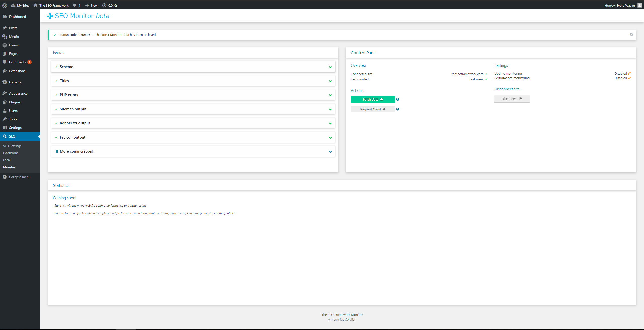The image size is (644, 330).
Task: Open help tooltip next to Request Crawl
Action: pos(398,109)
